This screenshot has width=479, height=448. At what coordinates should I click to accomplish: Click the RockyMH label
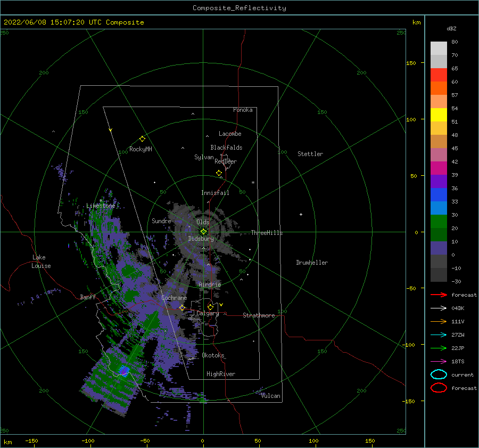tap(141, 149)
